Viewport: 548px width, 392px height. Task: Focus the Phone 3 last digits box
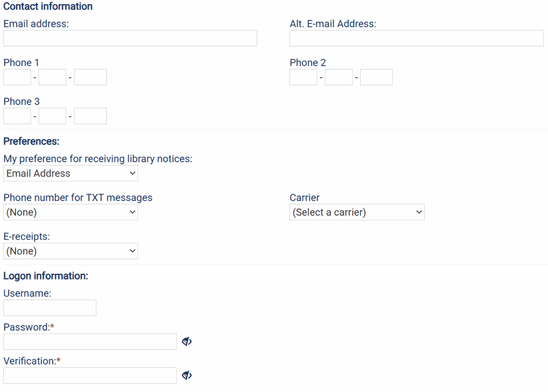pos(90,116)
